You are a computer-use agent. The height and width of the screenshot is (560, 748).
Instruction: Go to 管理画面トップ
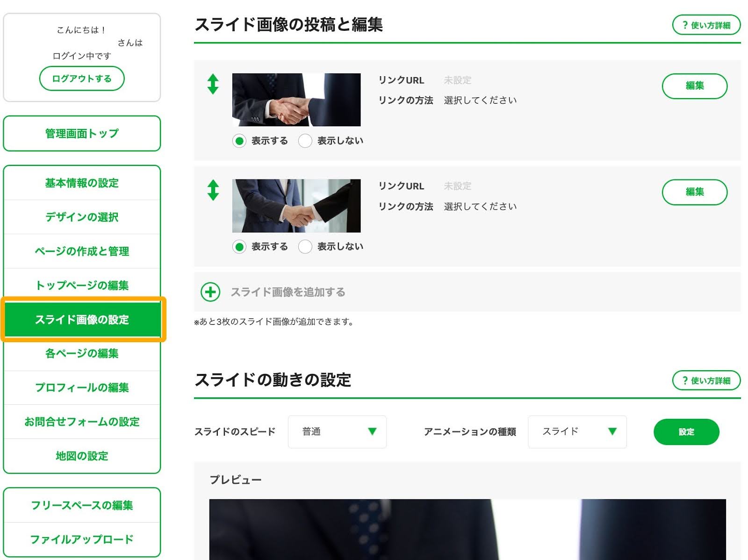(82, 134)
